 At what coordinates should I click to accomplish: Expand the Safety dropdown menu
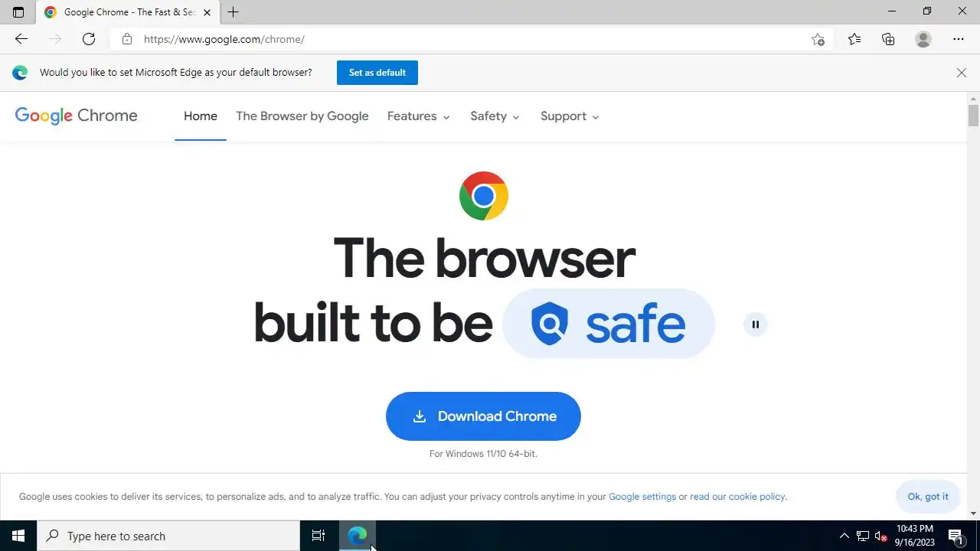495,116
